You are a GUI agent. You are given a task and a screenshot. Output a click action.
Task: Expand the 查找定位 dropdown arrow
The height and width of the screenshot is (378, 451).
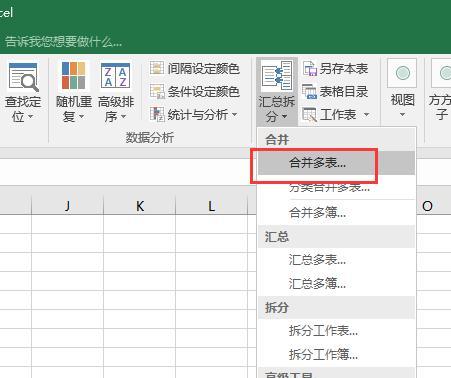pyautogui.click(x=31, y=117)
